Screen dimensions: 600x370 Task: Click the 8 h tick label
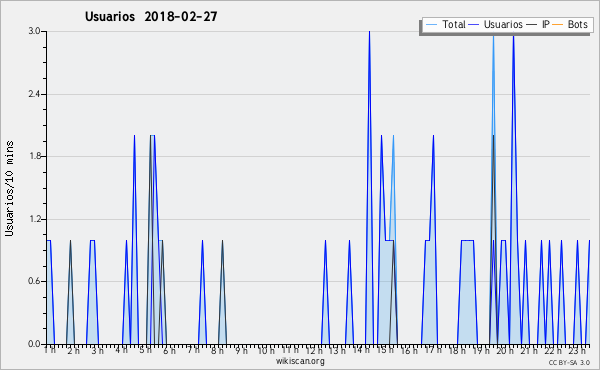pyautogui.click(x=218, y=350)
